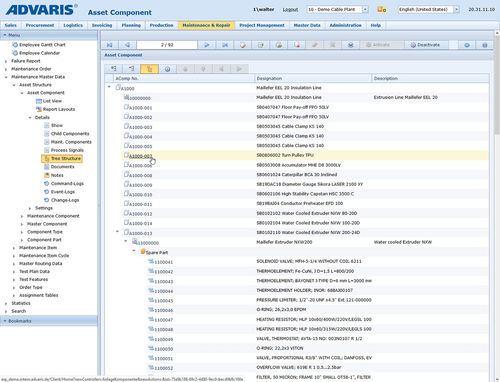Open Change-Logs menu item
The width and height of the screenshot is (500, 382).
tap(65, 200)
